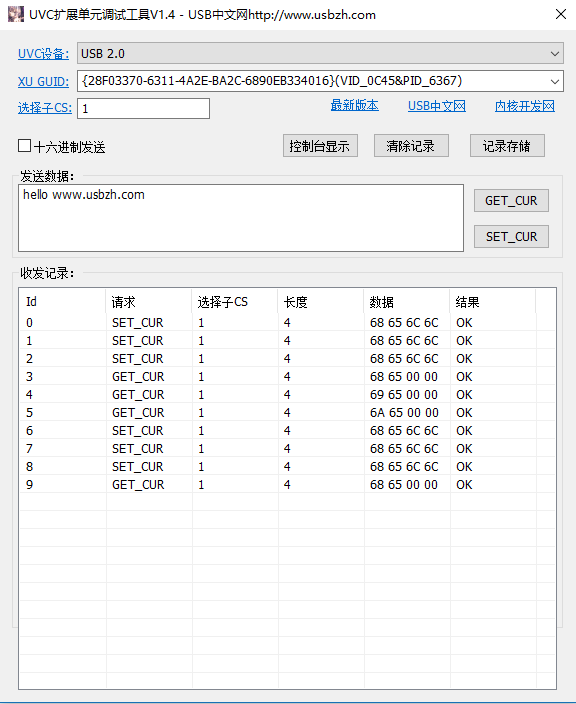Open the USB中文网 link
The height and width of the screenshot is (704, 576).
(436, 106)
